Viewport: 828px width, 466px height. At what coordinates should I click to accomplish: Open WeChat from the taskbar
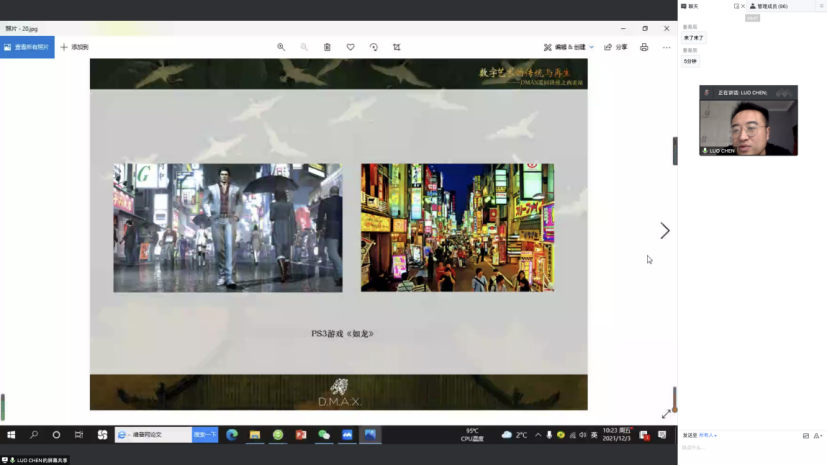coord(324,435)
